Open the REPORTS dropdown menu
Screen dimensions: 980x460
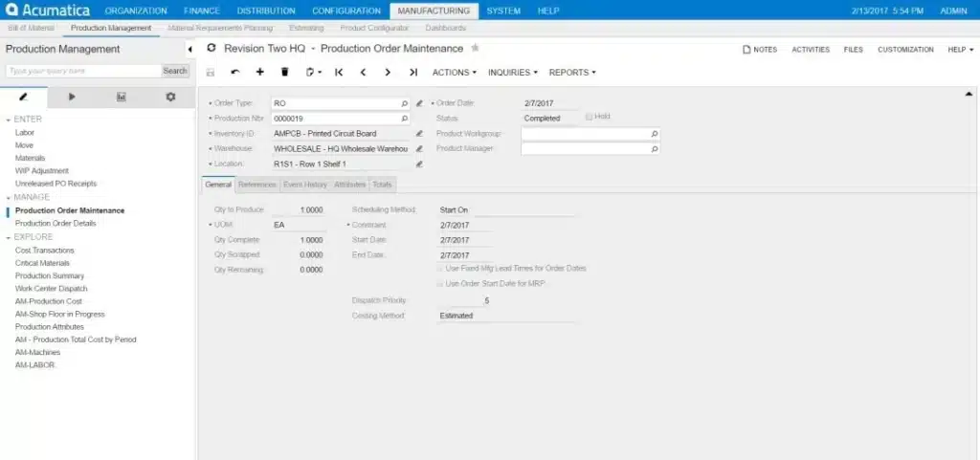572,73
